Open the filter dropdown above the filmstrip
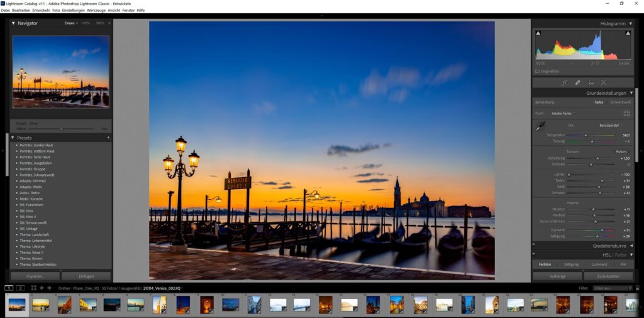 coord(613,288)
